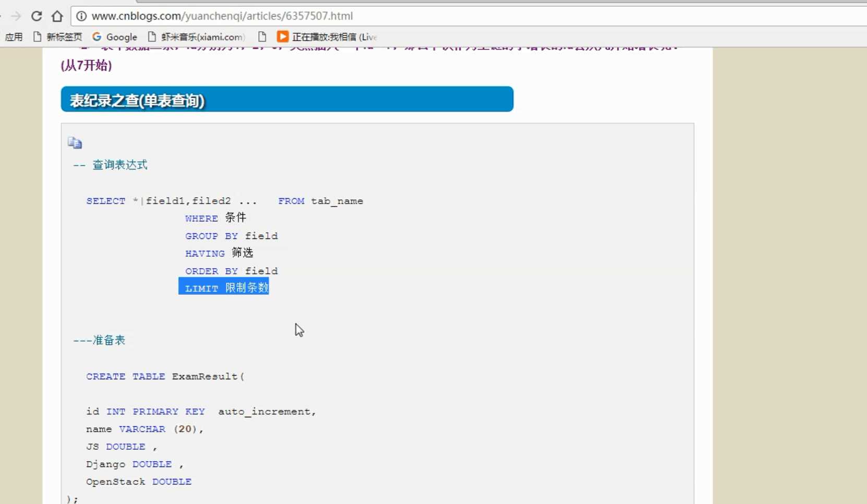Screen dimensions: 867x504
Task: Click the 'ORDER BY field' line
Action: (232, 271)
